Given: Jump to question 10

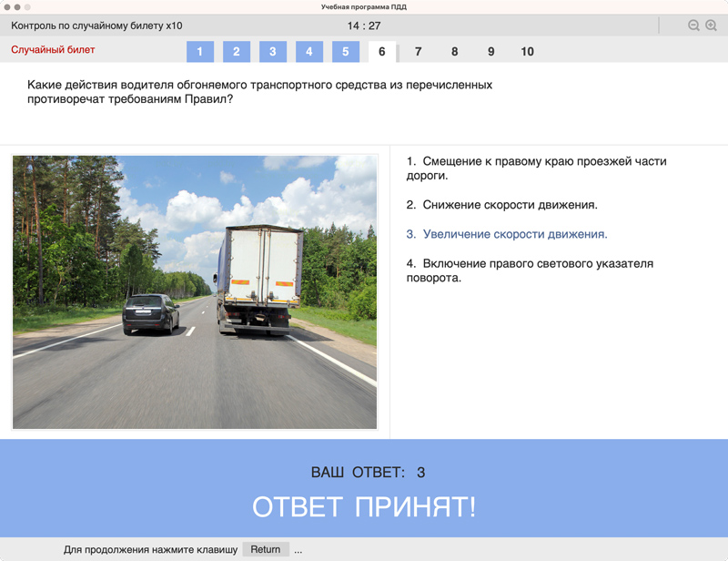Looking at the screenshot, I should [528, 52].
